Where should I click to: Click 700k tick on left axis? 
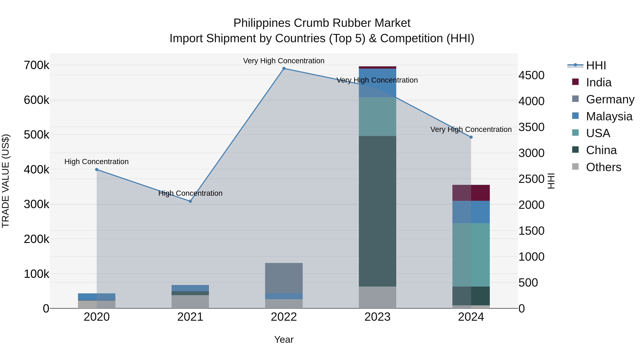36,65
